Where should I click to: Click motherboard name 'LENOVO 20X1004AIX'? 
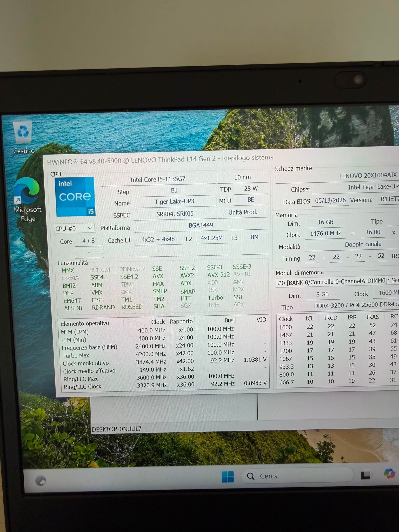click(368, 176)
